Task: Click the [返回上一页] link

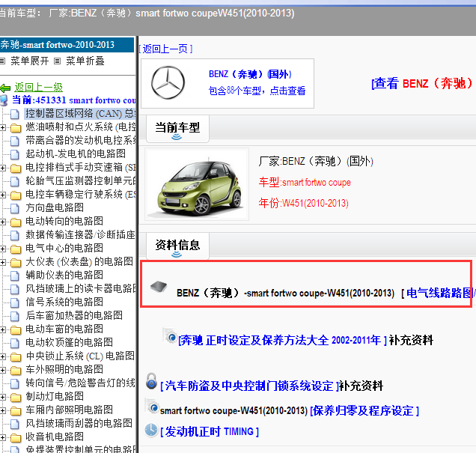Action: pyautogui.click(x=165, y=49)
